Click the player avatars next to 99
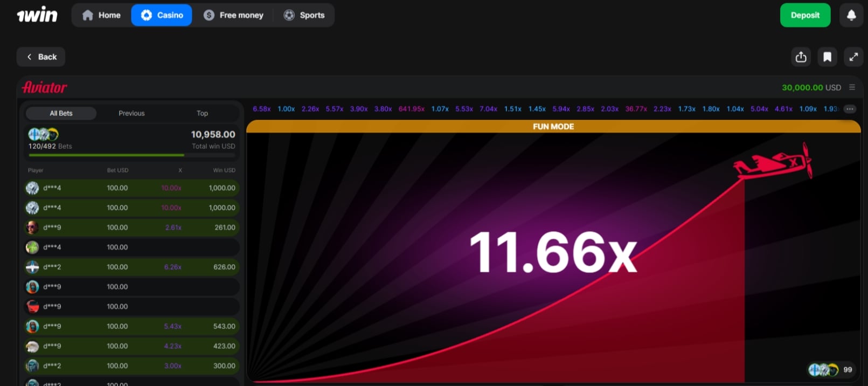Screen dimensions: 868x386 point(823,369)
